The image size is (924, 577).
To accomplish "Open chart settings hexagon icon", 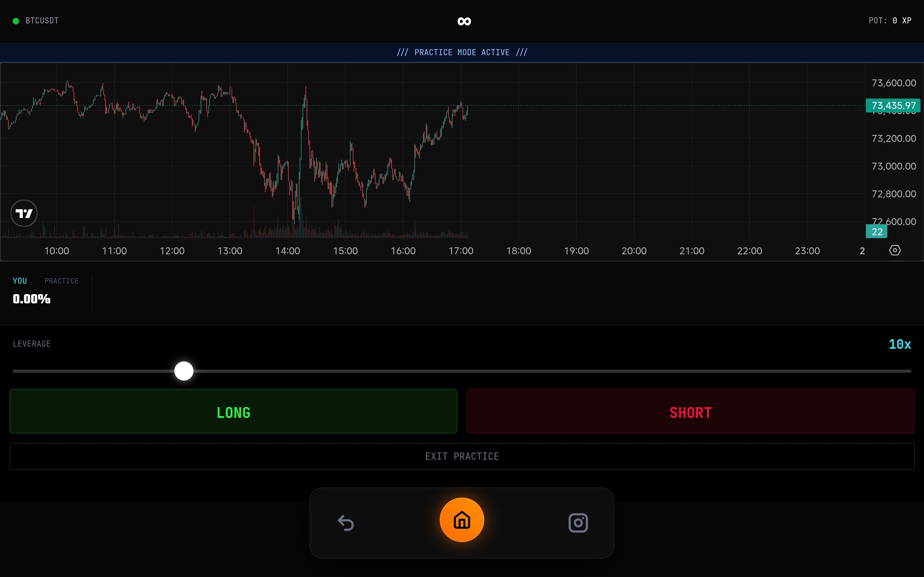I will (895, 250).
